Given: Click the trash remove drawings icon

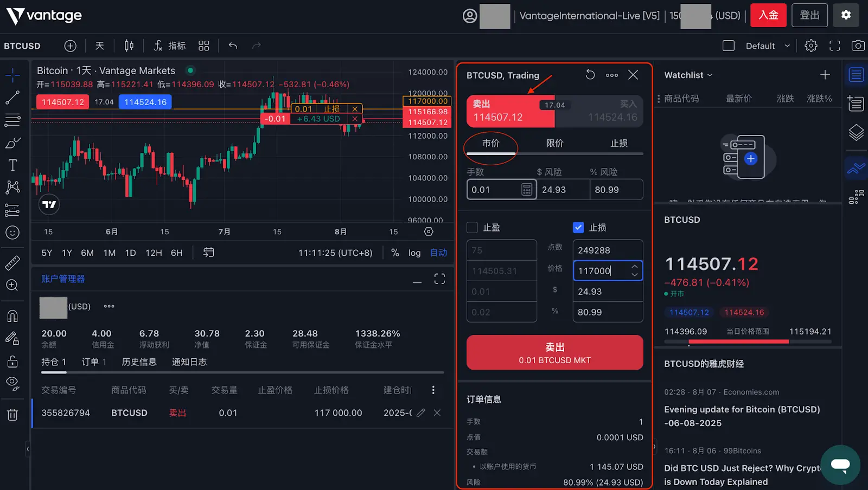Looking at the screenshot, I should click(12, 415).
